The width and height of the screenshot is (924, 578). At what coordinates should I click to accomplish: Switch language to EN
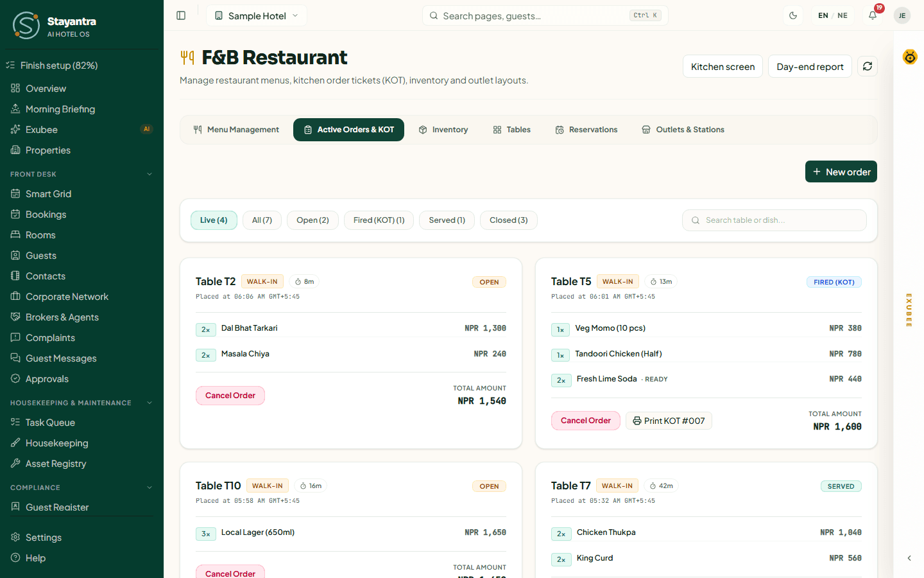tap(823, 15)
